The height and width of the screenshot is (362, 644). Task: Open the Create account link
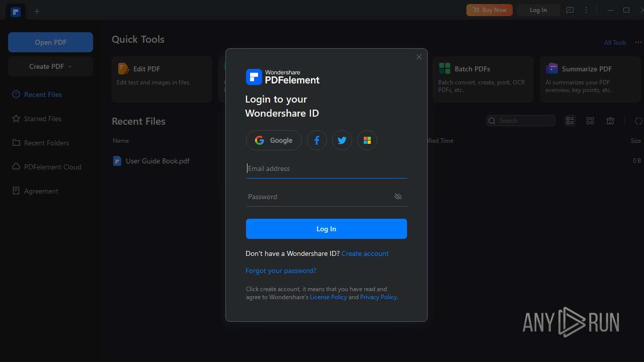tap(365, 253)
